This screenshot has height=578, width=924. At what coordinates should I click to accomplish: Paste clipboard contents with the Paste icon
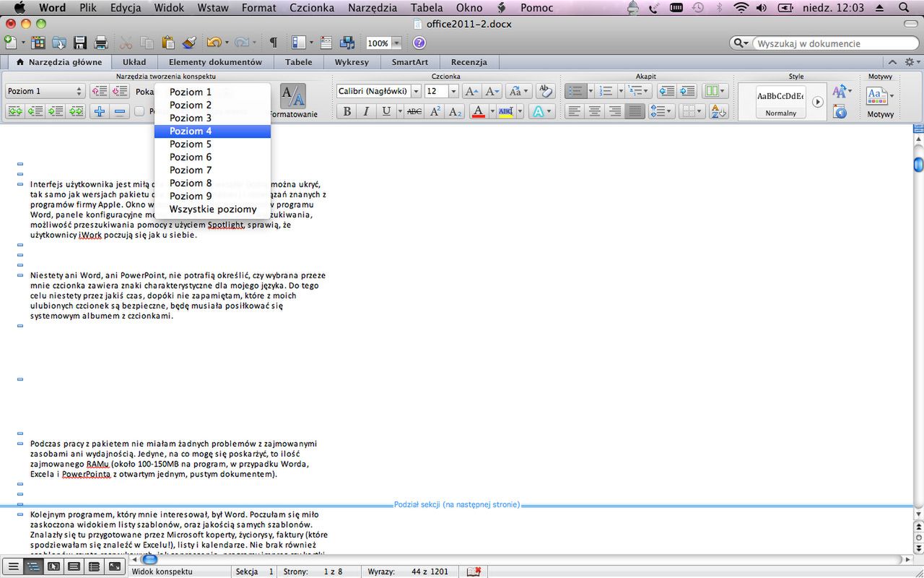click(x=168, y=43)
